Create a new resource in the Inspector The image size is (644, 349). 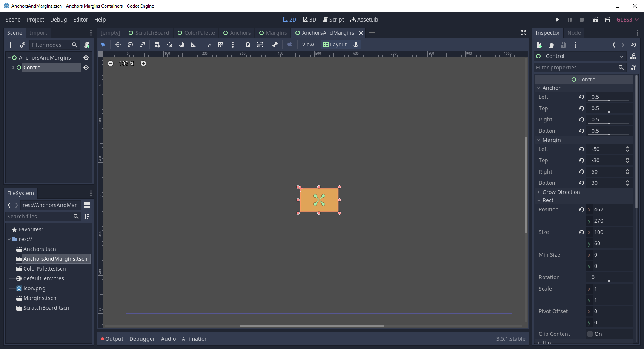point(539,45)
